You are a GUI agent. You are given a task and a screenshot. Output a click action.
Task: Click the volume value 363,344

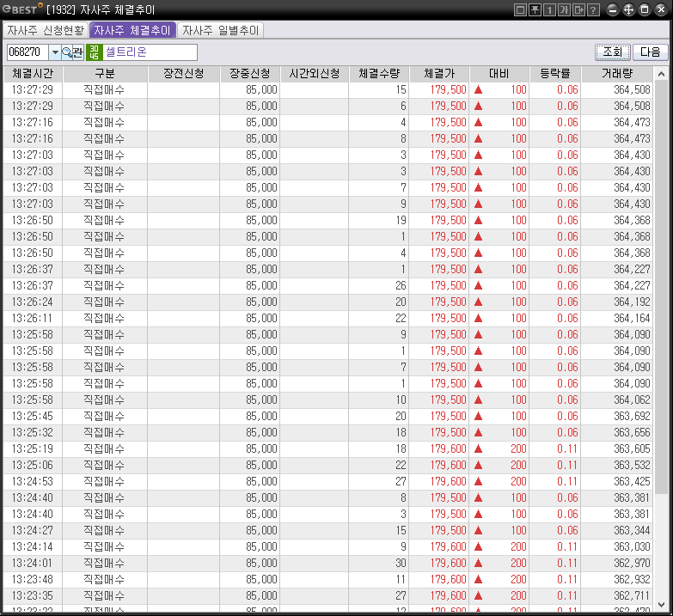pyautogui.click(x=632, y=530)
